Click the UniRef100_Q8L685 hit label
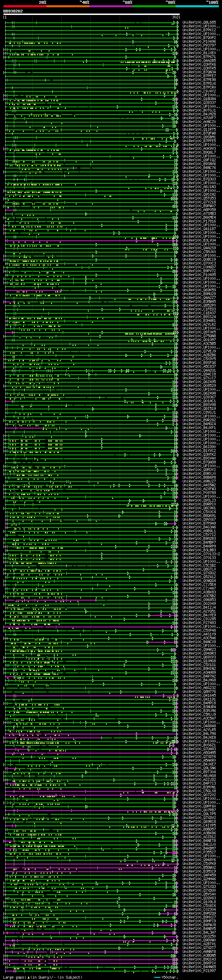This screenshot has height=980, width=222. 199,23
